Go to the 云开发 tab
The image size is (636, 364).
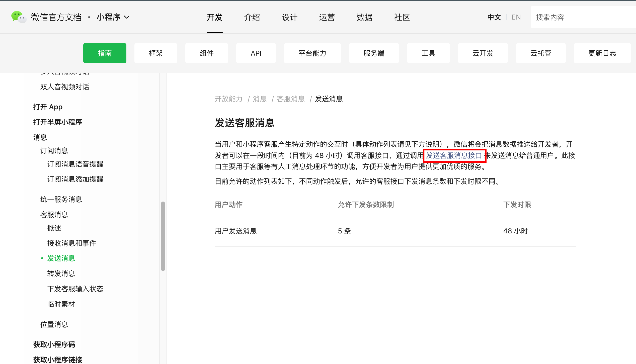click(x=483, y=53)
